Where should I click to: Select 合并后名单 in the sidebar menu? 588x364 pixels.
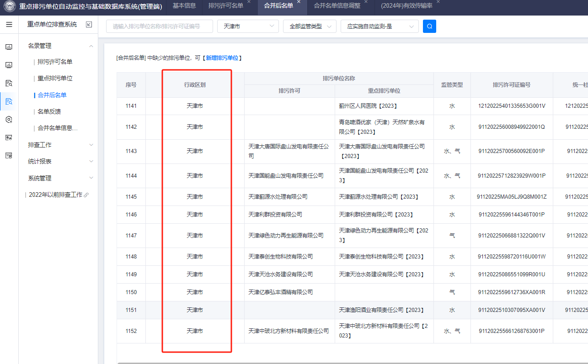(x=52, y=95)
